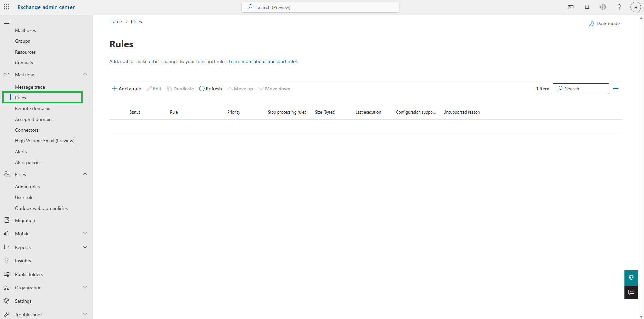
Task: Open the filter options icon beside Search
Action: pyautogui.click(x=616, y=89)
